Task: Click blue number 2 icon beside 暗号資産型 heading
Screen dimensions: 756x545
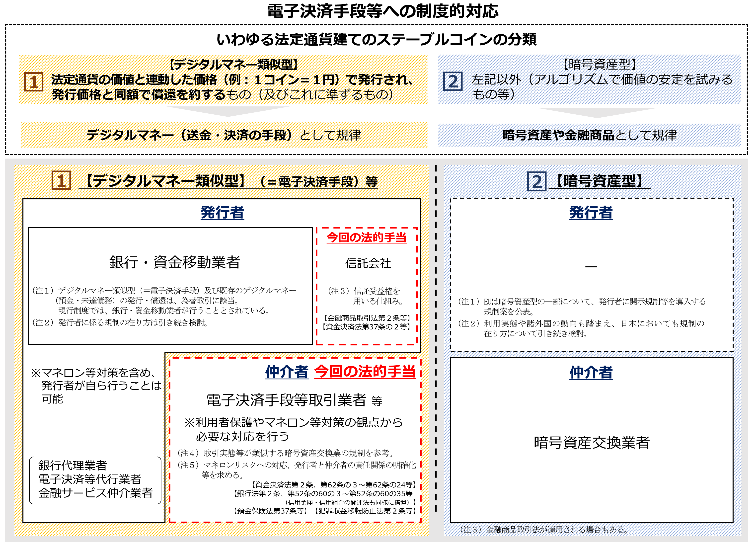Action: 537,182
